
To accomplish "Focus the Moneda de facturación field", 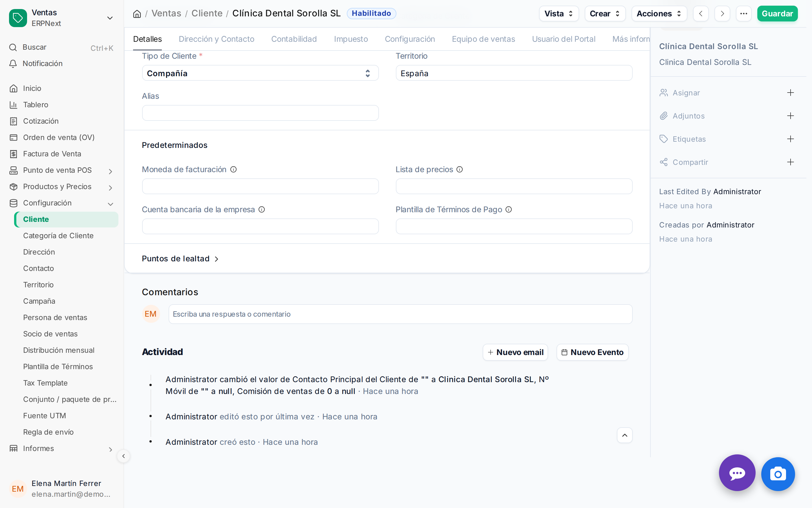I will (261, 186).
